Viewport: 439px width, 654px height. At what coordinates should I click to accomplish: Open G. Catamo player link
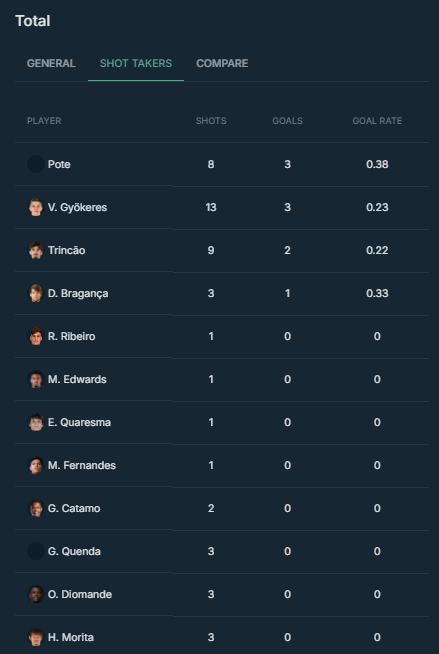(x=74, y=508)
